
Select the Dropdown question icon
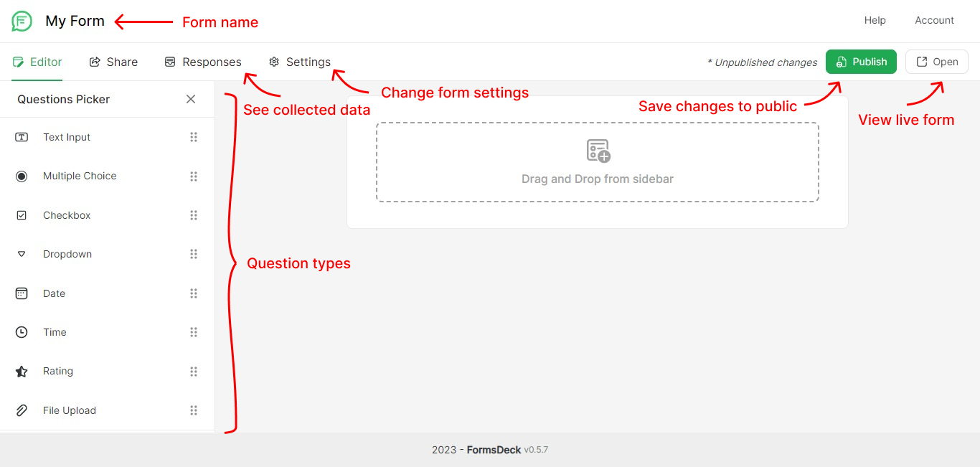pos(22,253)
